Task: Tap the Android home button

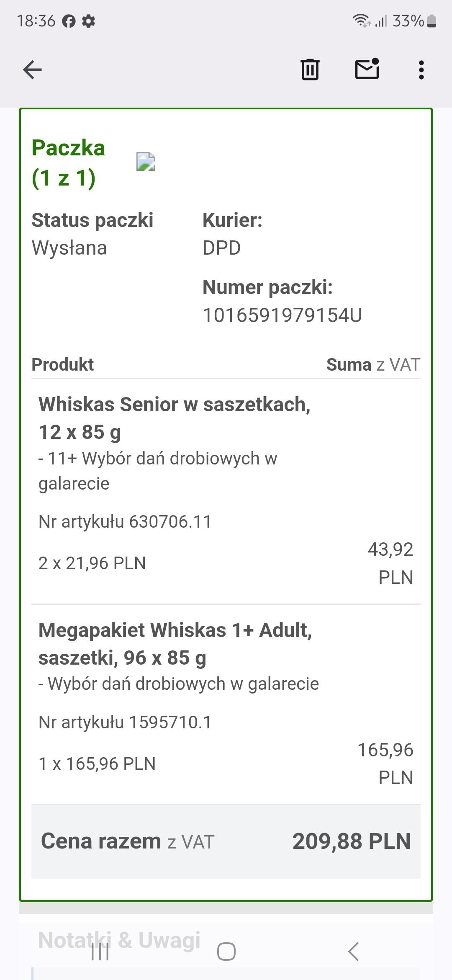Action: point(226,952)
